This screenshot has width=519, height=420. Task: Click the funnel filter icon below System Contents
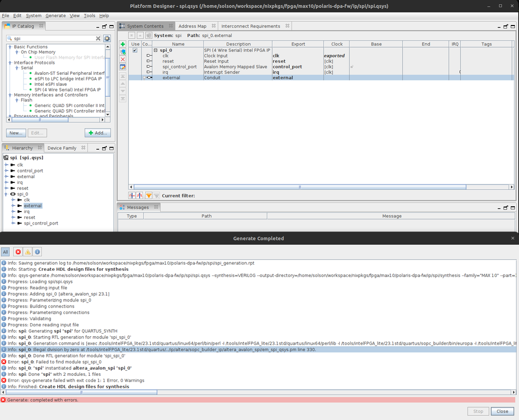point(149,196)
